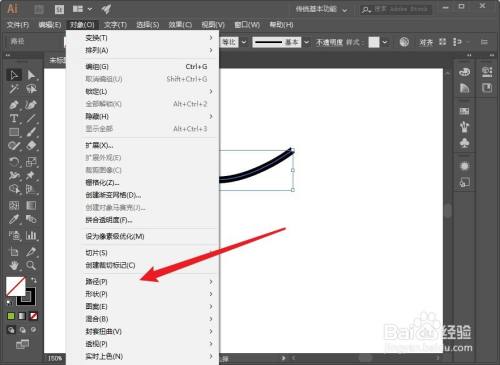
Task: Open the Brushes panel icon
Action: point(464,127)
